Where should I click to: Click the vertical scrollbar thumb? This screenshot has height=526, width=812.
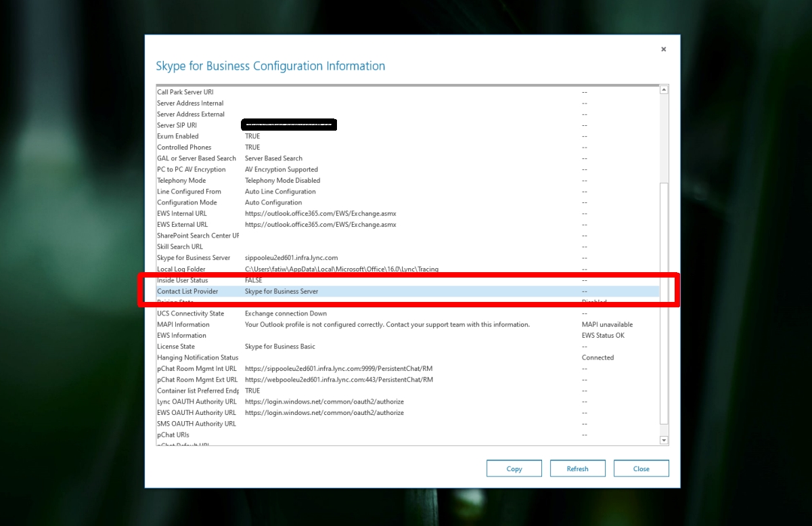click(664, 303)
